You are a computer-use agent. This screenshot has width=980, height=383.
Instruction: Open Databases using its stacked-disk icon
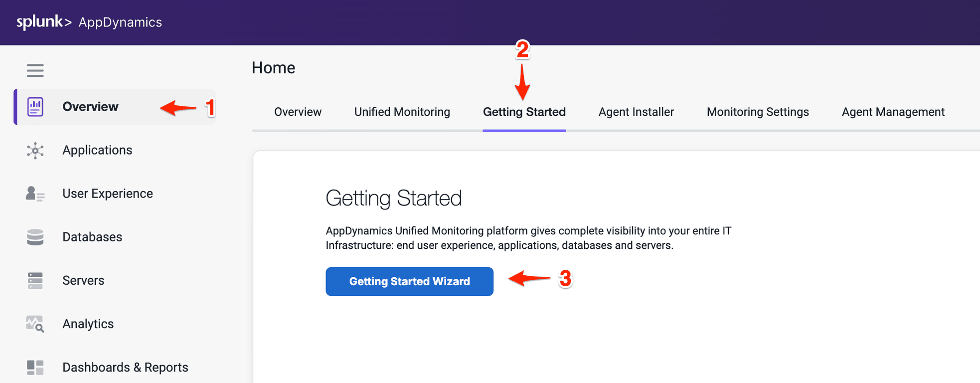[x=34, y=237]
